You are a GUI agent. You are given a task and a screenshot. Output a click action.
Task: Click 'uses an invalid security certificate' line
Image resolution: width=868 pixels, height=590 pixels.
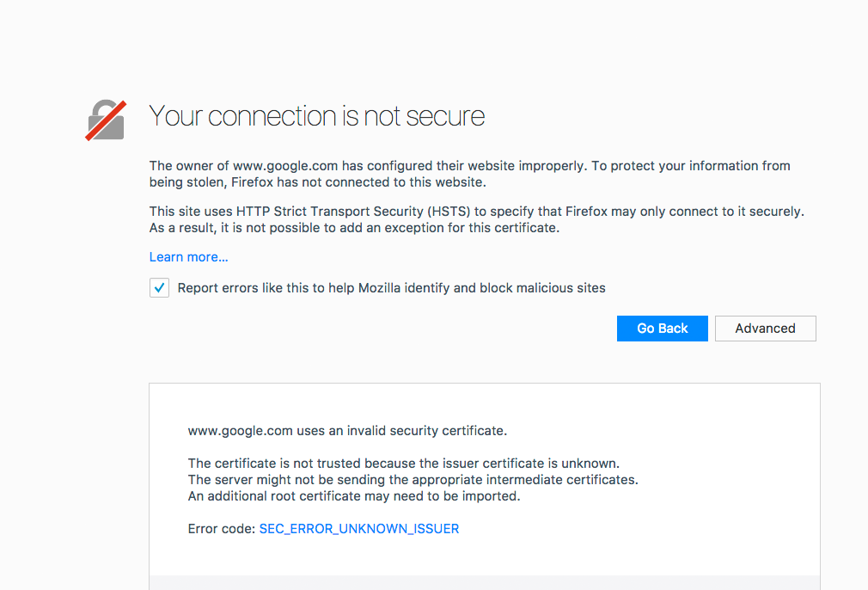tap(348, 430)
